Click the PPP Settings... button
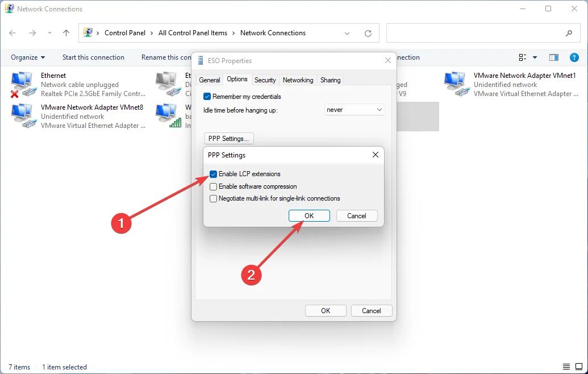Viewport: 588px width, 374px height. click(x=229, y=139)
